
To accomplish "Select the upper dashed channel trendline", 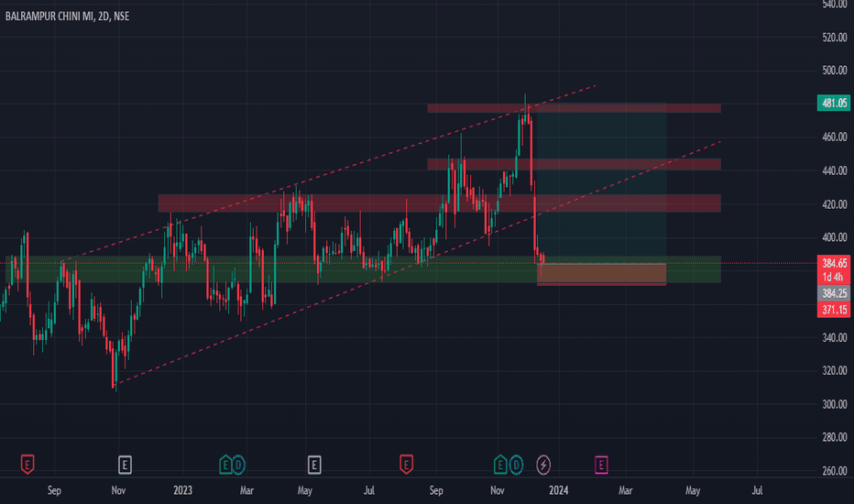I will 327,174.
